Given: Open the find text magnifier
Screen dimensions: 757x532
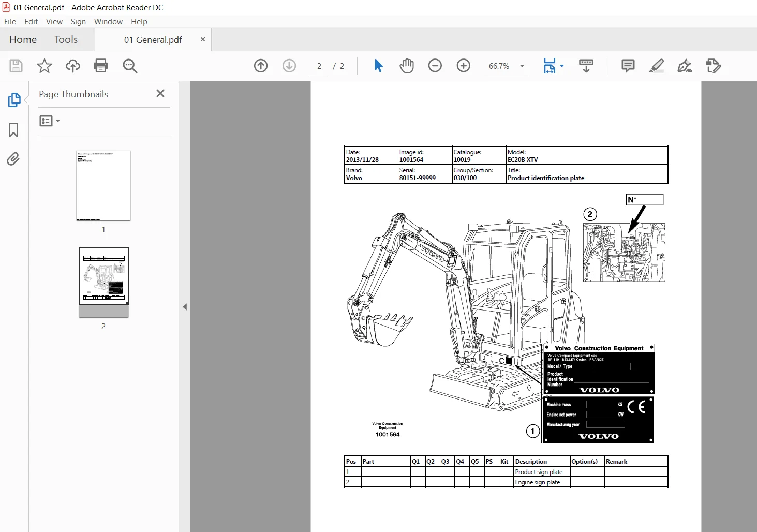Looking at the screenshot, I should (130, 66).
